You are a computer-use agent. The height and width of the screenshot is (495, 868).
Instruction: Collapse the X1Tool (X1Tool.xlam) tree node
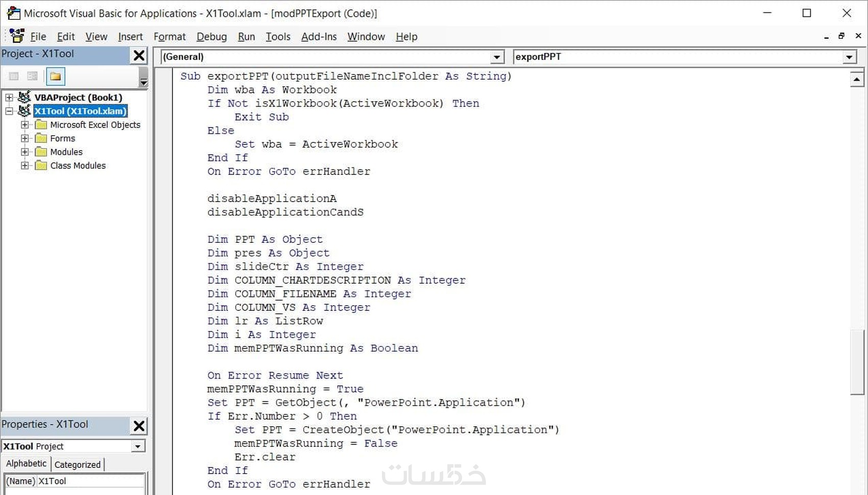(x=9, y=111)
